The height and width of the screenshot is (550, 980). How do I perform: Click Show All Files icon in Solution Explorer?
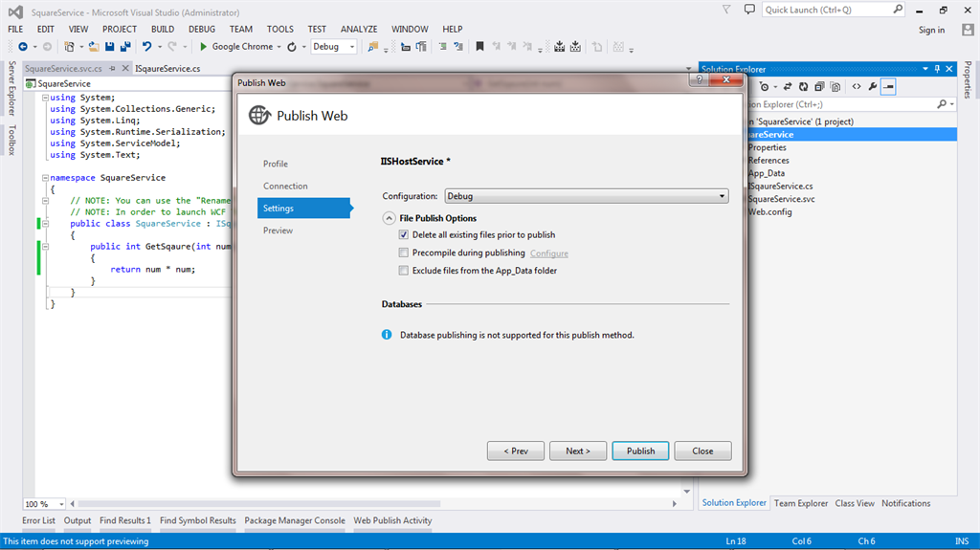click(x=835, y=87)
